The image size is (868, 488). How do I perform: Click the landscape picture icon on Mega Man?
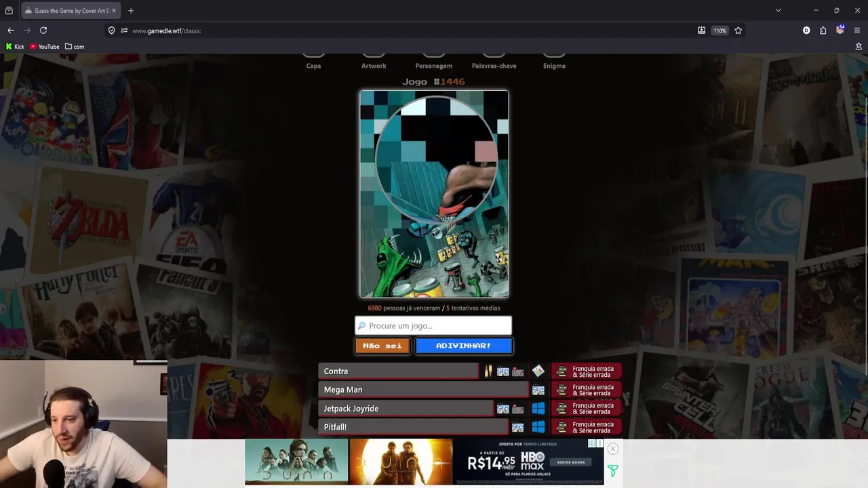pos(538,390)
